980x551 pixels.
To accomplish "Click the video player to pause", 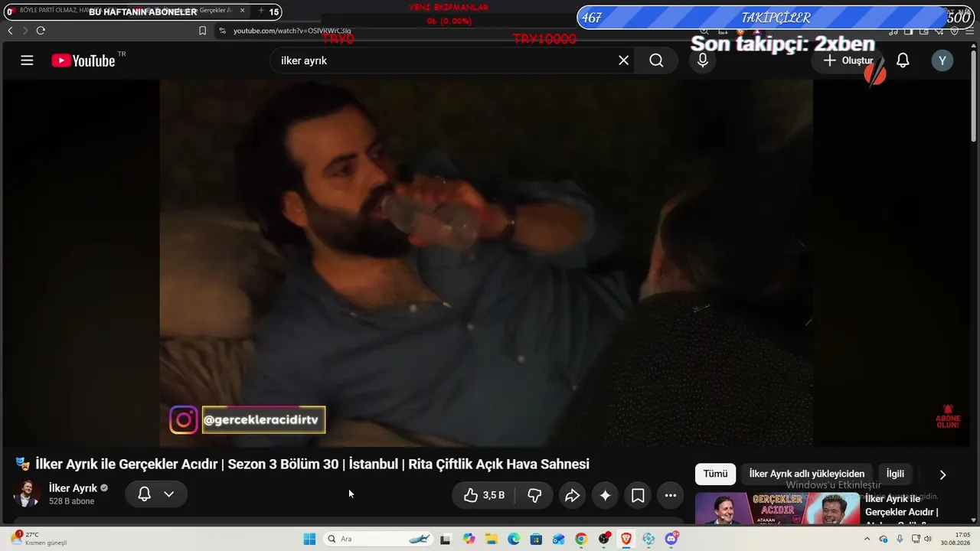I will pos(486,262).
